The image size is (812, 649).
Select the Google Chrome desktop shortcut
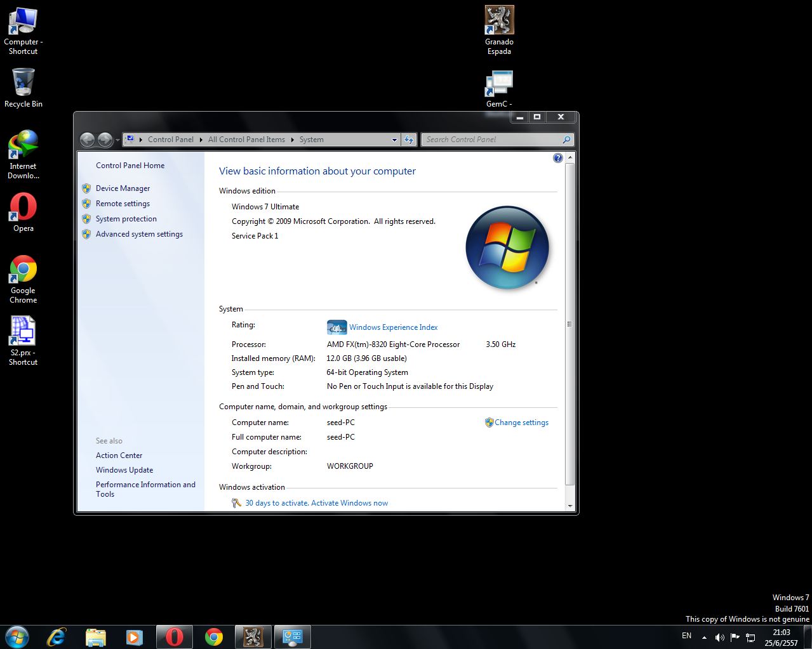[x=23, y=279]
